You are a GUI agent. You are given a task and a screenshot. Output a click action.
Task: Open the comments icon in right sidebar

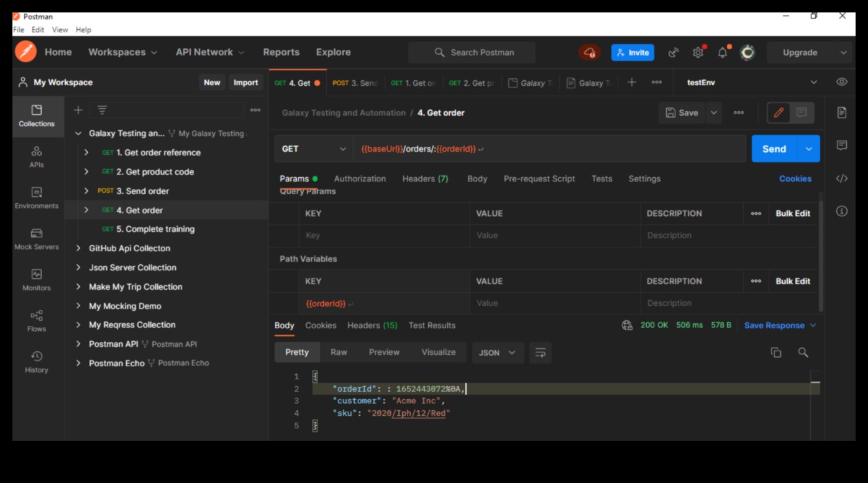(842, 145)
